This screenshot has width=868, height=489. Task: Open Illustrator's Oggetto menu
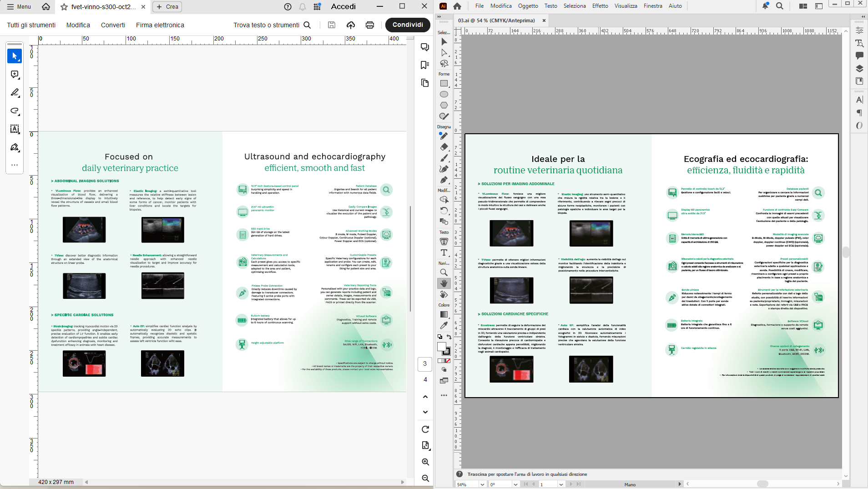tap(528, 6)
